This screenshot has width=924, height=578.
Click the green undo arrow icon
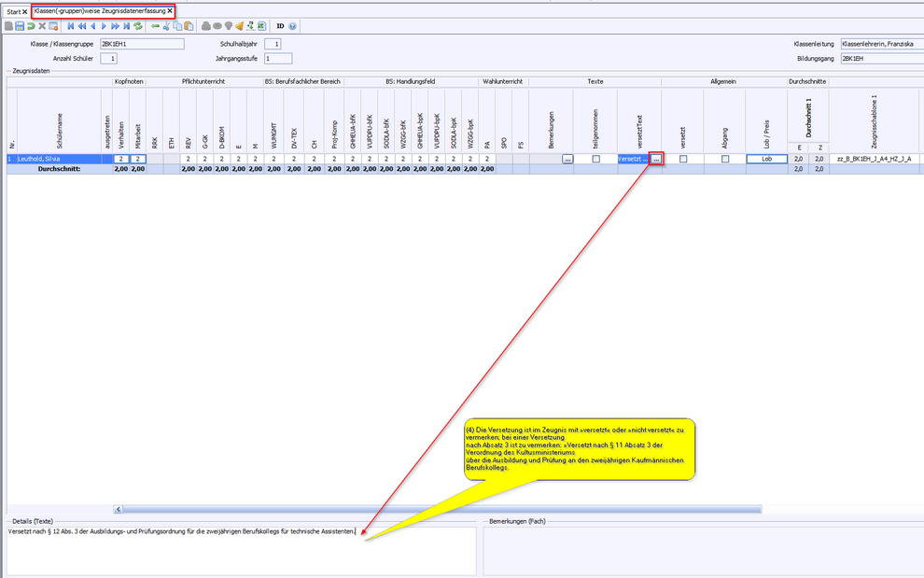(31, 26)
